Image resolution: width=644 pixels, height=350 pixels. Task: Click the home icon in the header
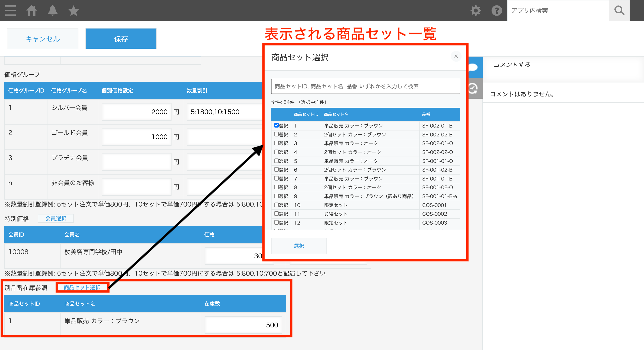pos(32,11)
